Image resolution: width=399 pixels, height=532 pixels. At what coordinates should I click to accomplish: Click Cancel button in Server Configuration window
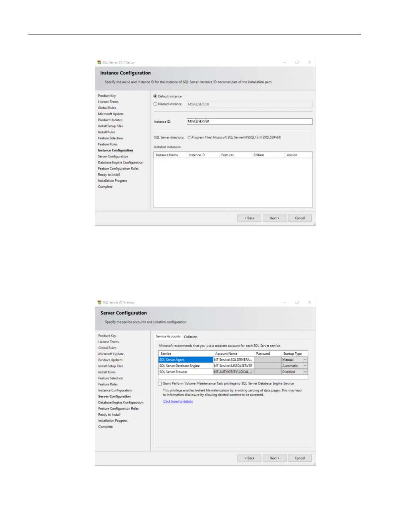300,458
